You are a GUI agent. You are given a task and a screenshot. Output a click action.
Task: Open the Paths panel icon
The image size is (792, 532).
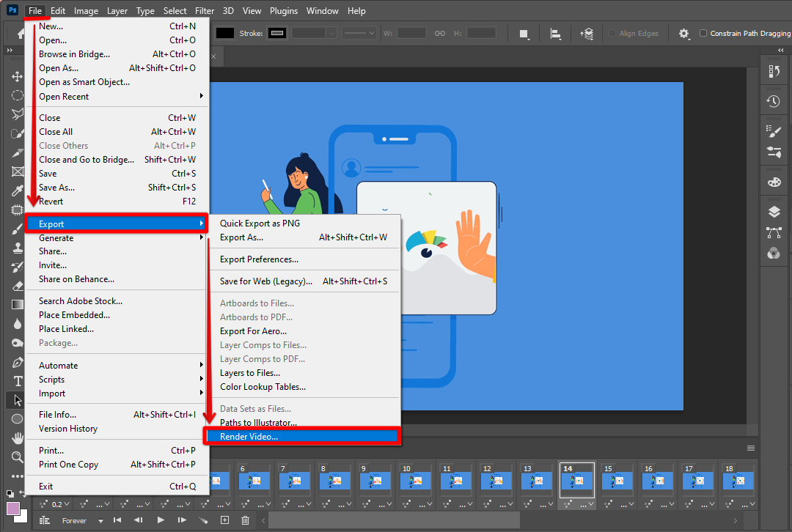click(x=774, y=233)
